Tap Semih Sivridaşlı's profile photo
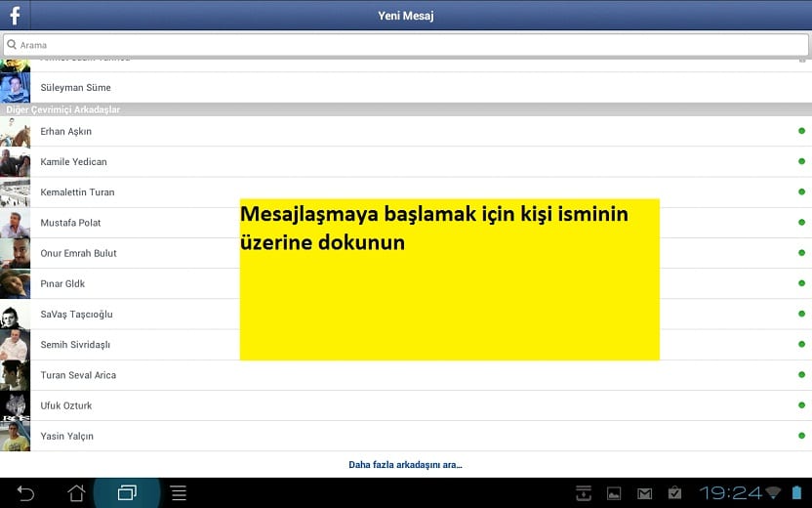 pyautogui.click(x=15, y=345)
